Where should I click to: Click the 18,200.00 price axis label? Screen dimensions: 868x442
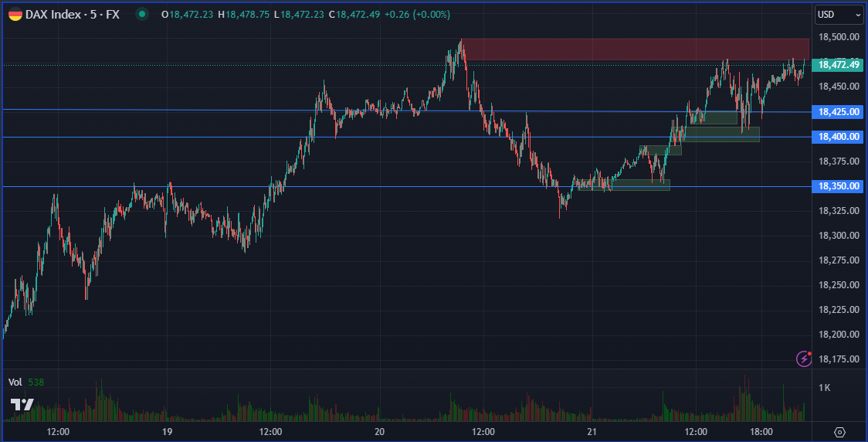pyautogui.click(x=839, y=335)
